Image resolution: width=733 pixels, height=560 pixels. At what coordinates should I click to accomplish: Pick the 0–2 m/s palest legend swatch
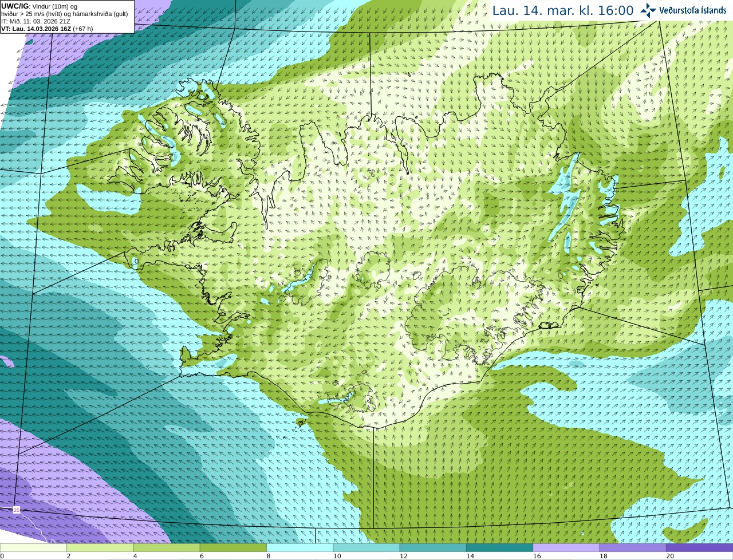[33, 548]
